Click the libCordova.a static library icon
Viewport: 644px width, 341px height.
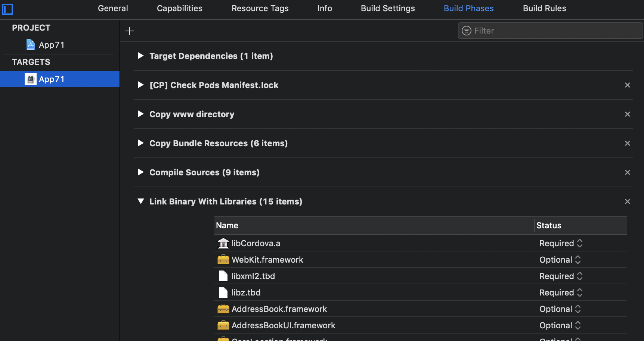[x=223, y=243]
